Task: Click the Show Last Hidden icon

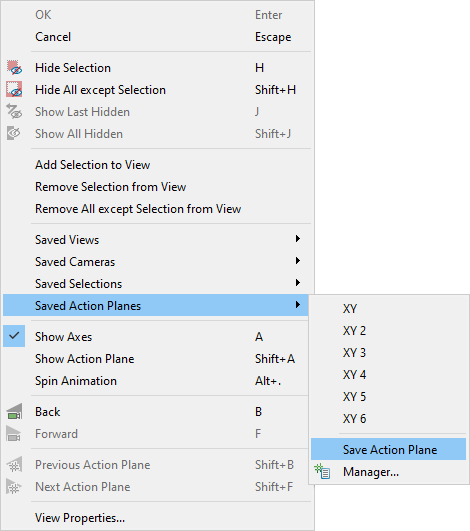Action: tap(14, 112)
